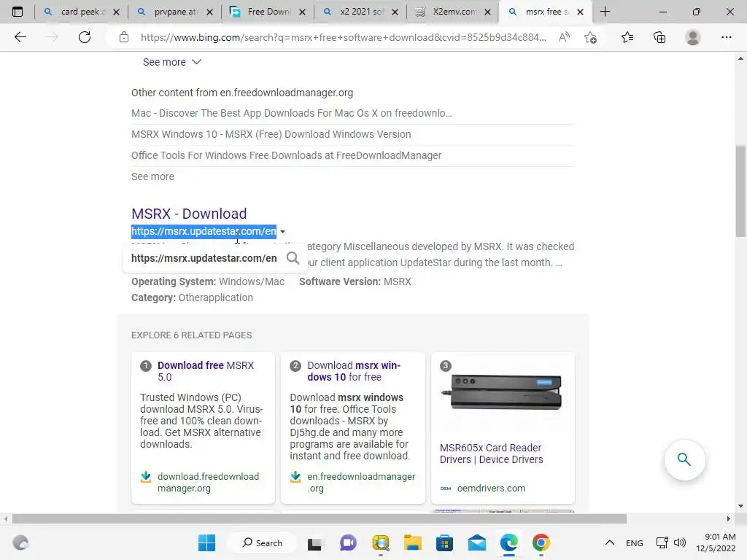Open the tab actions menu icon

pyautogui.click(x=18, y=12)
